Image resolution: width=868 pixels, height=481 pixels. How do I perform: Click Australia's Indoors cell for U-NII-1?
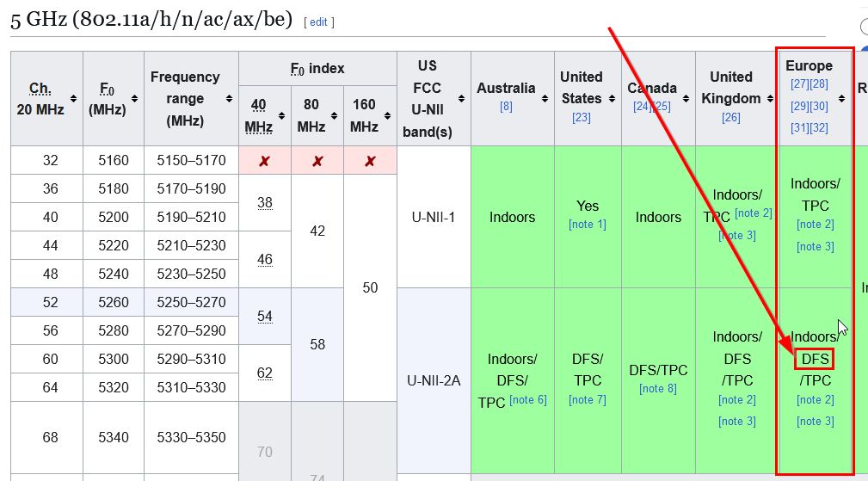tap(513, 217)
